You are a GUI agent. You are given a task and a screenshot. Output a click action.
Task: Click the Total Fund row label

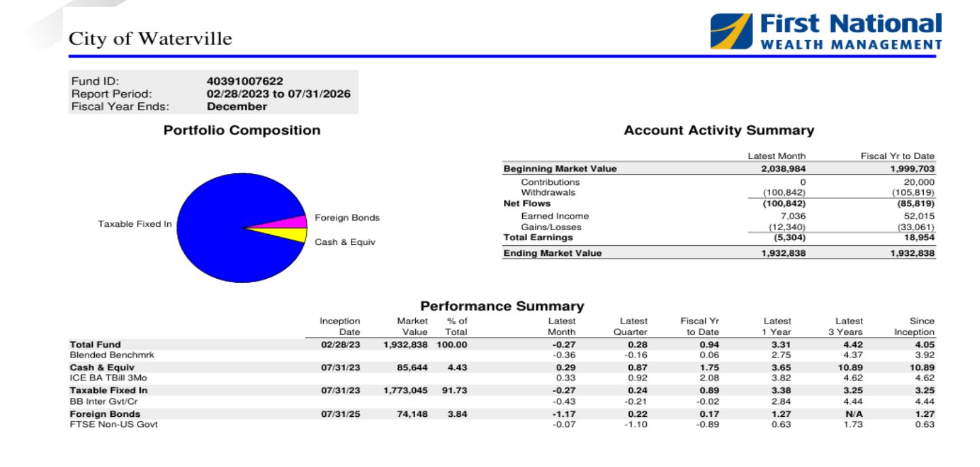click(95, 344)
